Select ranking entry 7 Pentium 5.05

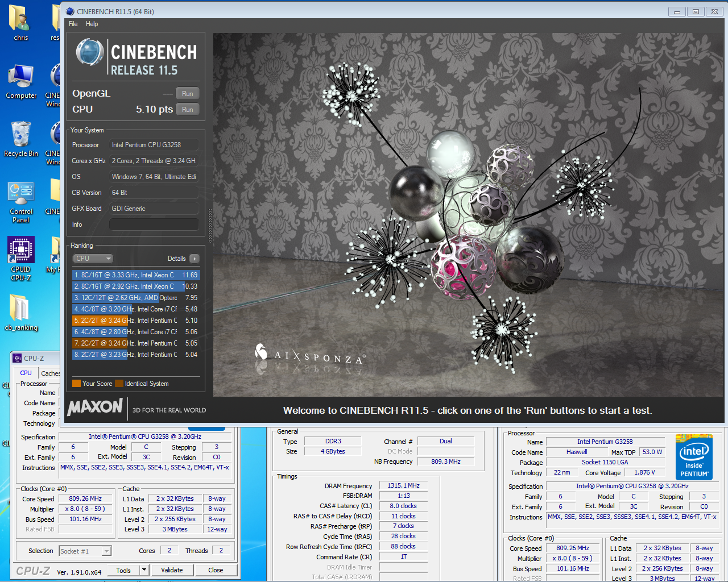pos(136,343)
